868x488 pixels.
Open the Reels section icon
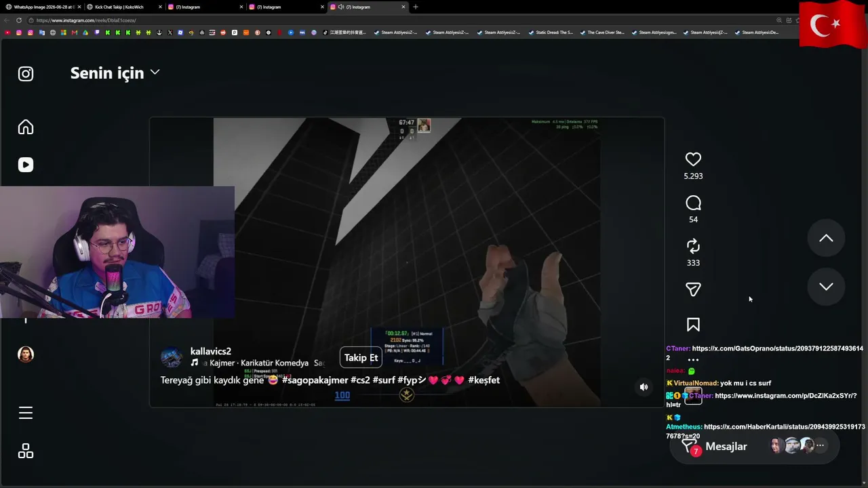coord(26,165)
